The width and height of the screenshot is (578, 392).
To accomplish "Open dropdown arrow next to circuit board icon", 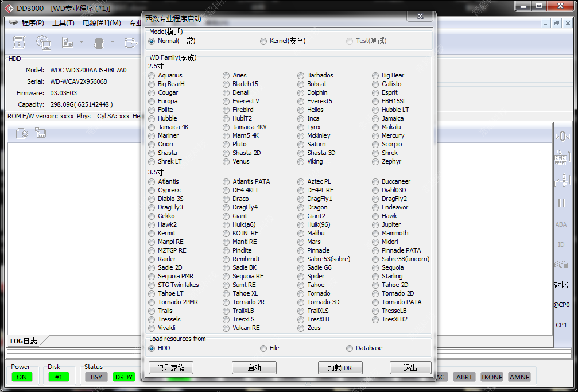I will (x=81, y=42).
